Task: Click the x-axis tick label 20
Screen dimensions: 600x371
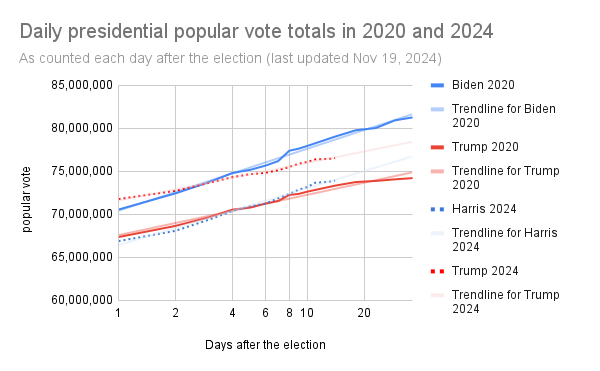Action: 364,313
